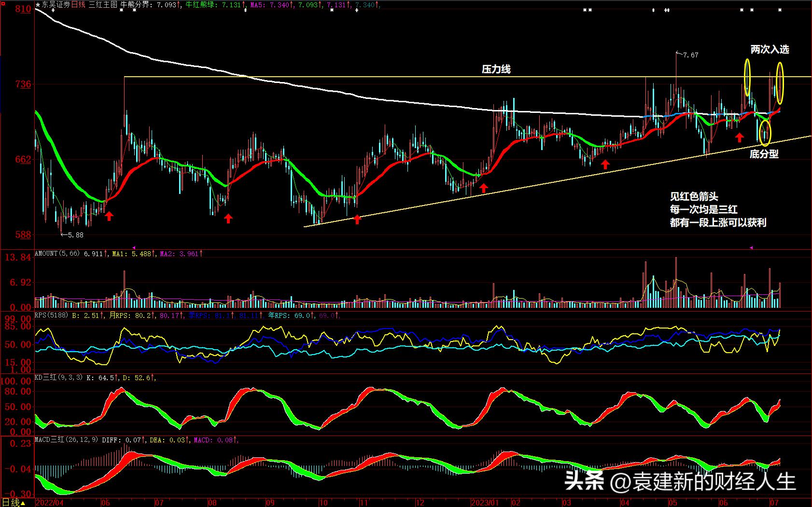Click the 662 price axis label
This screenshot has width=812, height=507.
pos(23,159)
